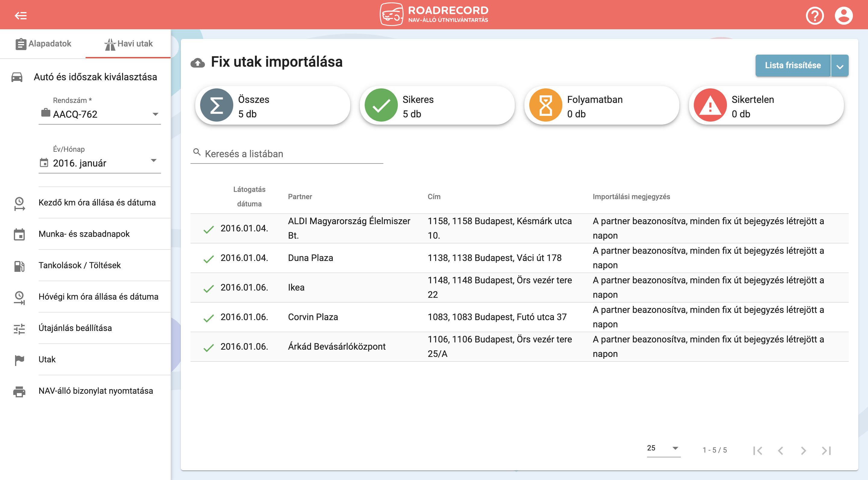Go to the first page of results
This screenshot has height=480, width=868.
[x=757, y=450]
